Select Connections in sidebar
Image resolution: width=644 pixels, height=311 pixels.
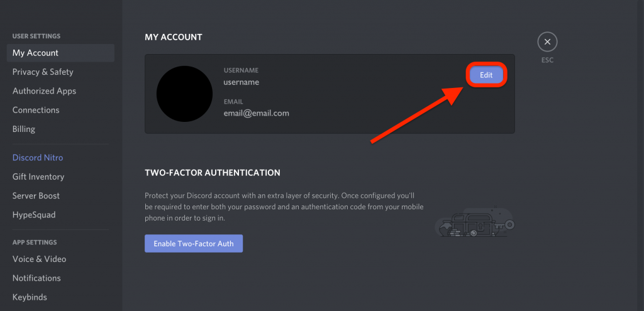(x=60, y=110)
